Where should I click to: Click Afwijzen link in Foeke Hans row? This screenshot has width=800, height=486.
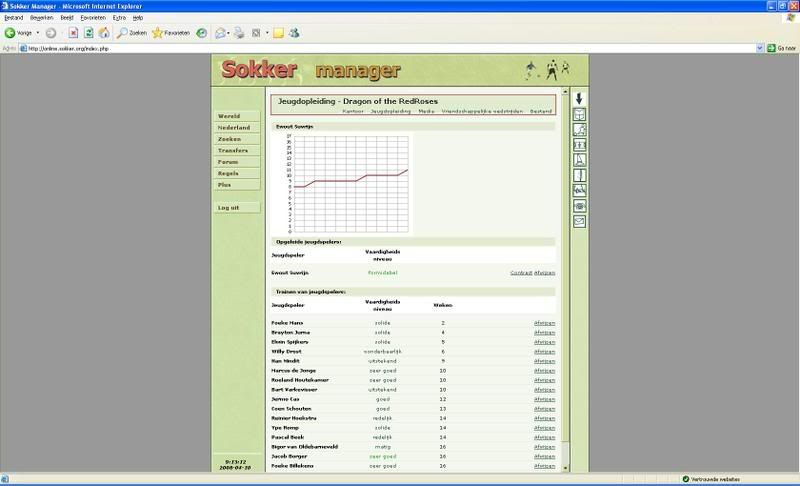tap(544, 323)
